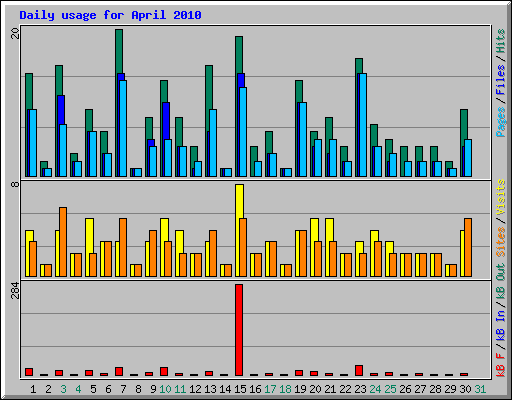The width and height of the screenshot is (512, 400).
Task: Click day label "13" on the x-axis
Action: [210, 389]
